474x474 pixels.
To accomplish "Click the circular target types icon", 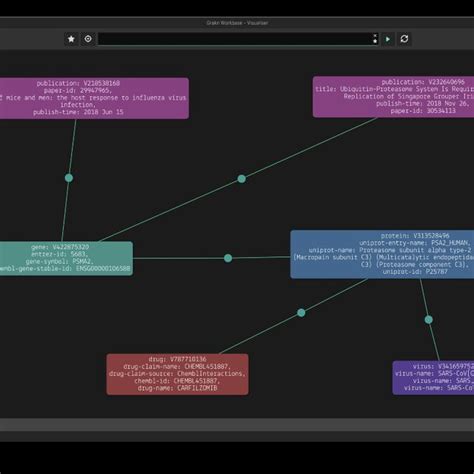I will pyautogui.click(x=88, y=39).
